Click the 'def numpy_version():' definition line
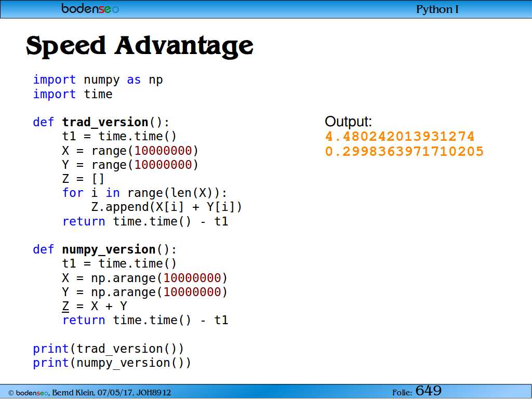 105,250
